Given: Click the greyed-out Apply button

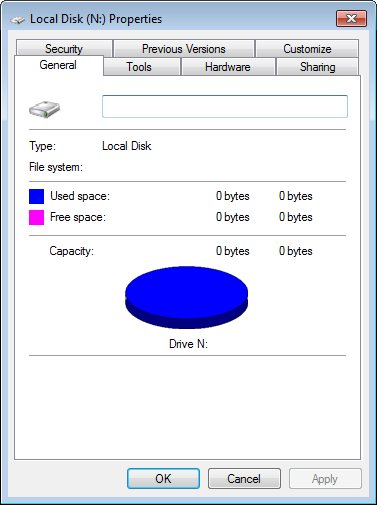Looking at the screenshot, I should click(325, 479).
